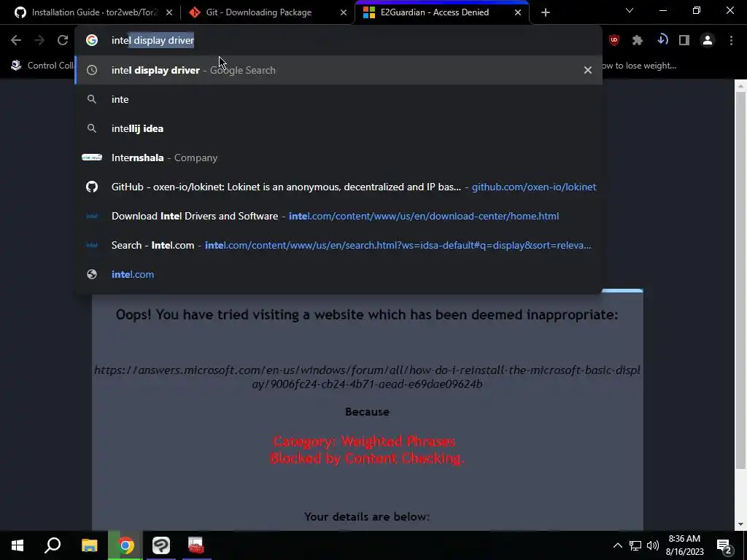This screenshot has width=747, height=560.
Task: Open a new tab
Action: (546, 12)
